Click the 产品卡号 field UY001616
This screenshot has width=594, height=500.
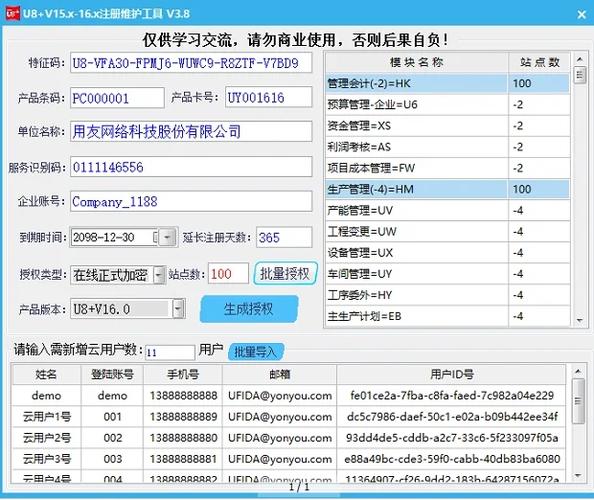click(x=269, y=97)
